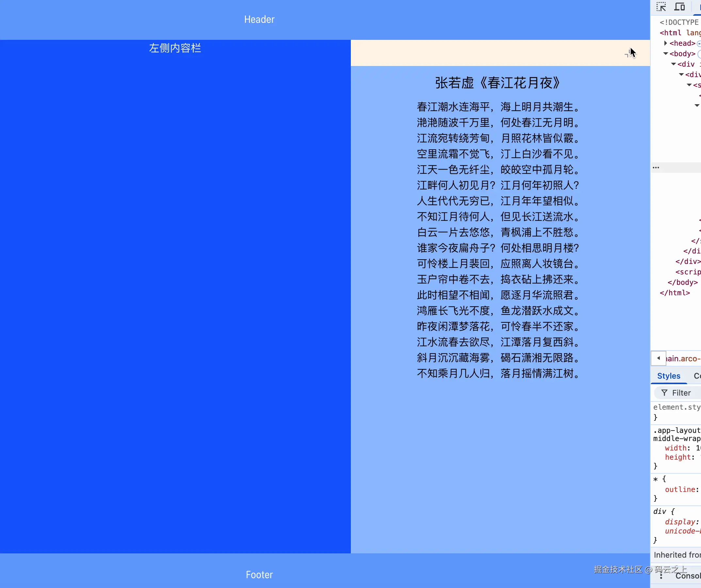Screen dimensions: 701x588
Task: Click the filter funnel icon in Styles pane
Action: click(665, 393)
